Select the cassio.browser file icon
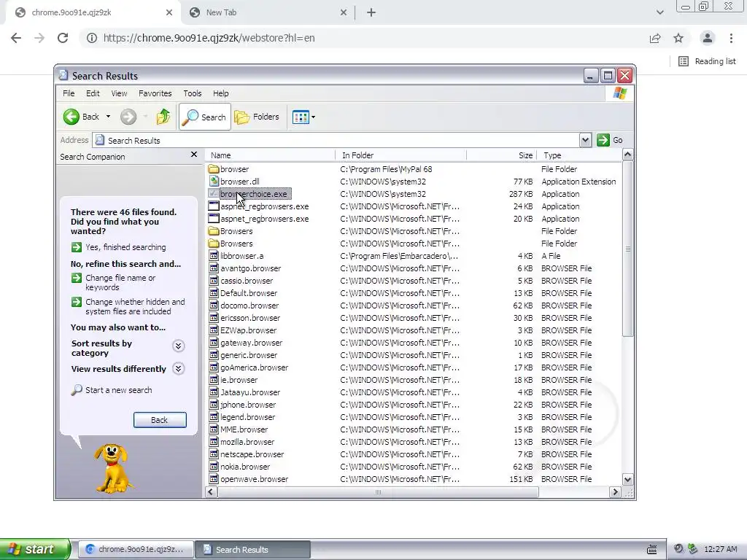 pos(214,281)
